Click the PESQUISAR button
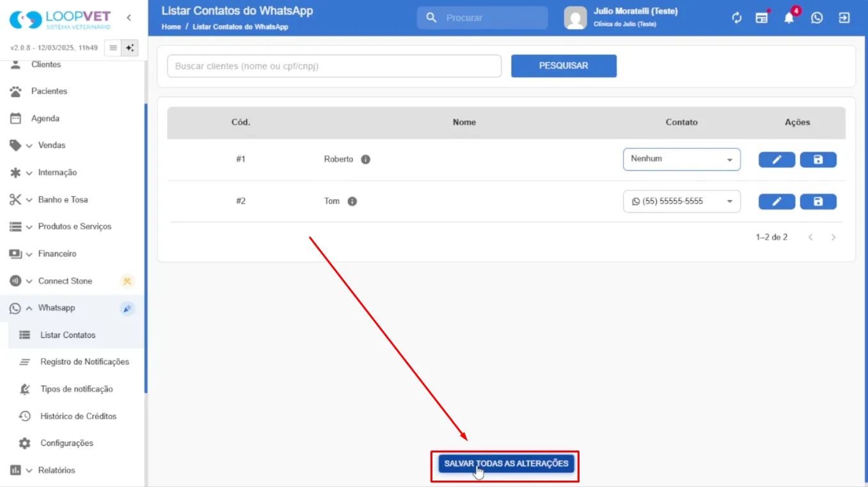The image size is (868, 487). (564, 66)
